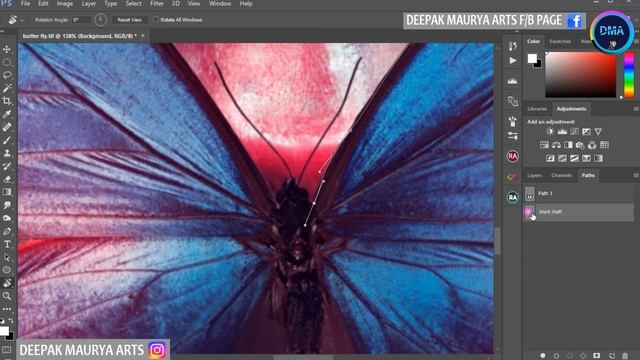The width and height of the screenshot is (640, 360).
Task: Select the Dodge tool
Action: point(7,218)
